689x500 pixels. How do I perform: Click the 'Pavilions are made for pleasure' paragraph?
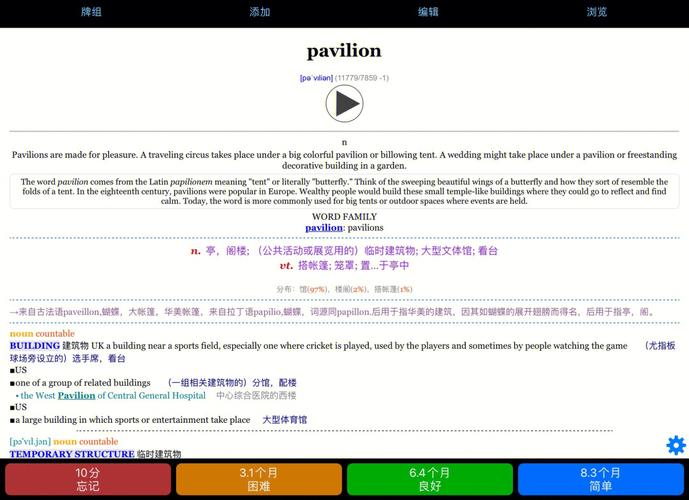pos(344,160)
